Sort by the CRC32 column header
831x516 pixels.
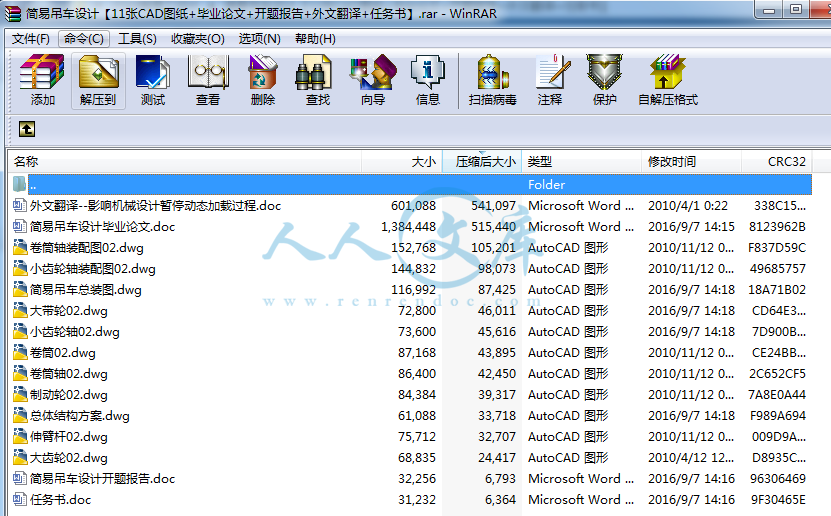pos(776,162)
